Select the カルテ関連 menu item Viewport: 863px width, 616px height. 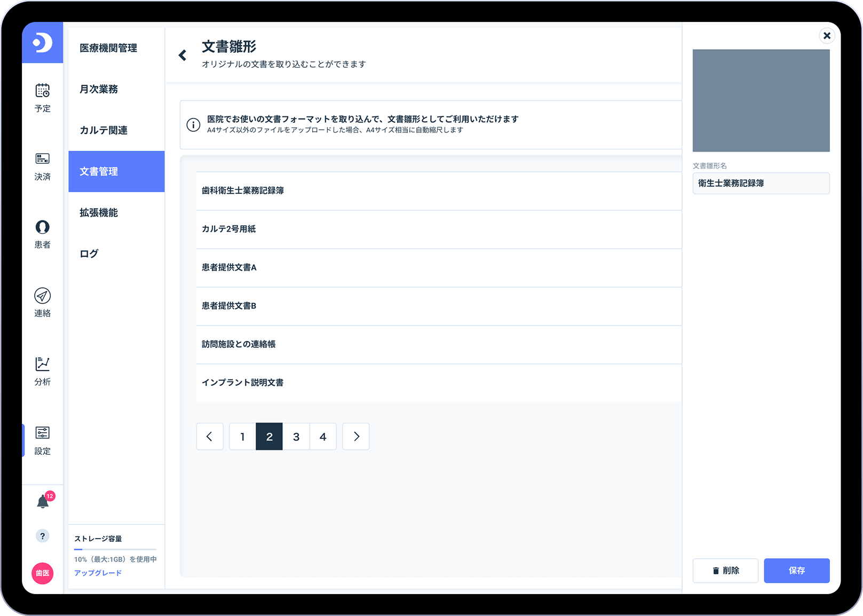(104, 130)
